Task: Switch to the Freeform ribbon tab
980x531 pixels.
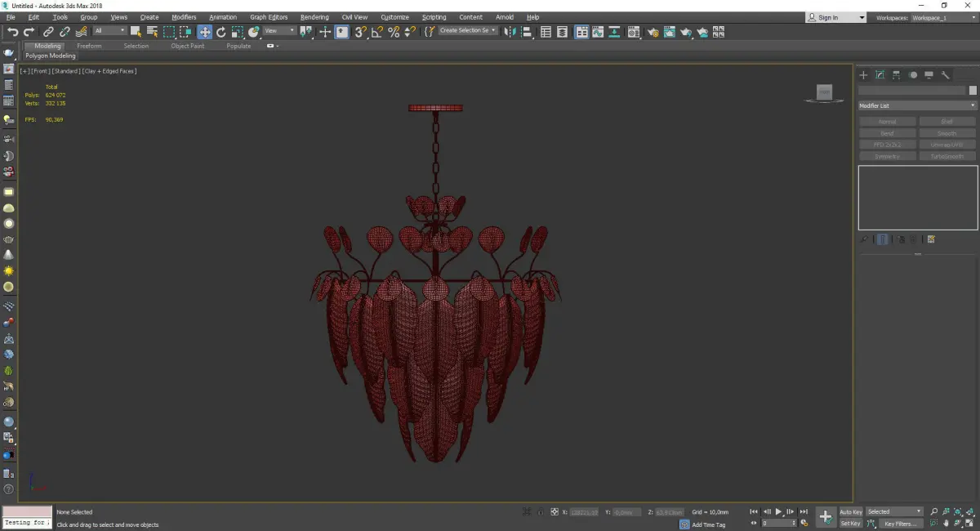Action: 89,46
